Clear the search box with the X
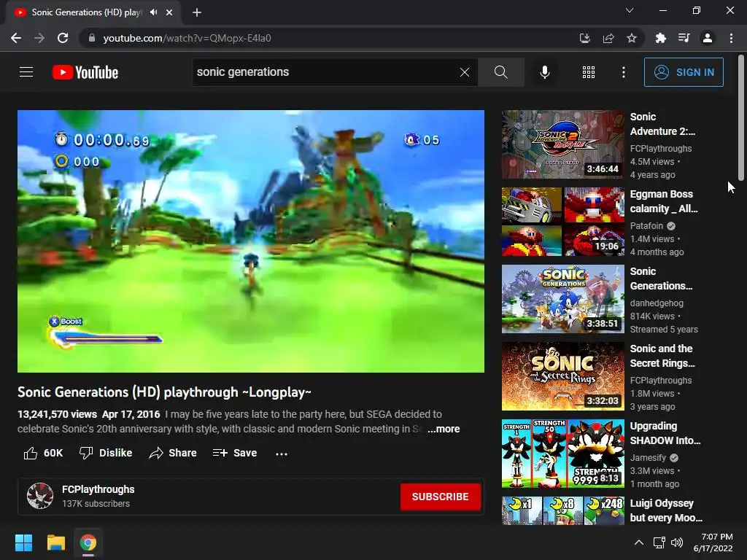The height and width of the screenshot is (560, 747). click(x=465, y=72)
